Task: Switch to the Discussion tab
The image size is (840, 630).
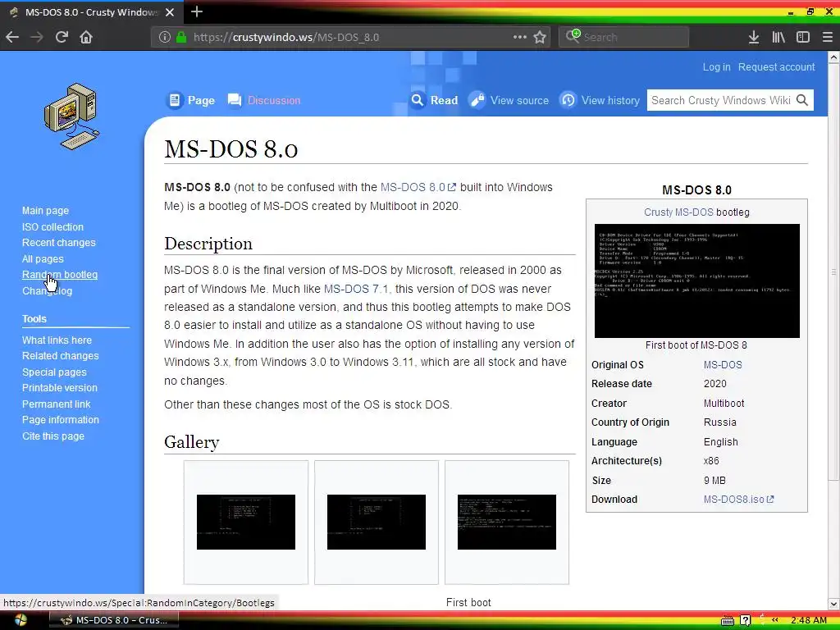Action: (264, 100)
